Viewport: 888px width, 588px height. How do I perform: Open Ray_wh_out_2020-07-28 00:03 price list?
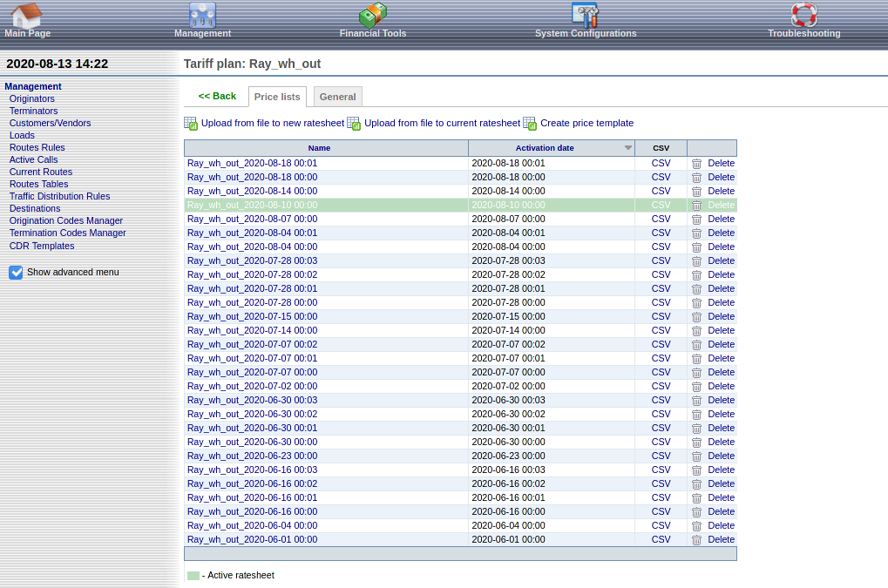[252, 260]
